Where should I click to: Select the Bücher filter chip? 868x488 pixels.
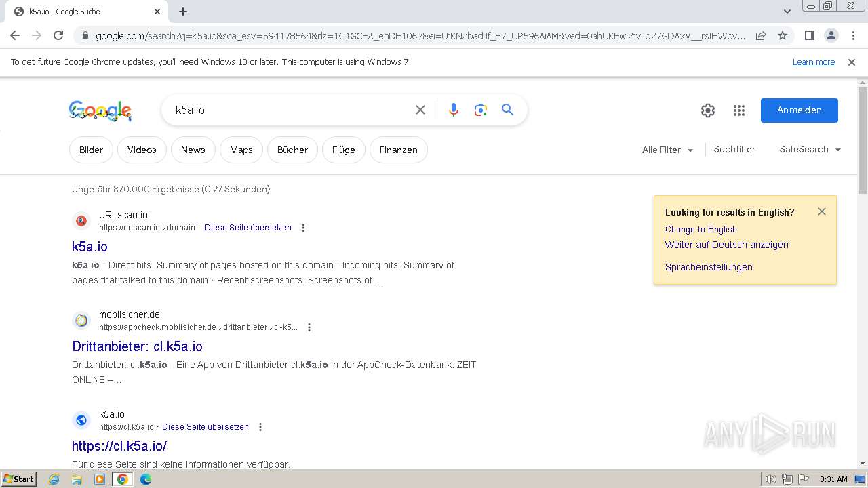[x=292, y=150]
